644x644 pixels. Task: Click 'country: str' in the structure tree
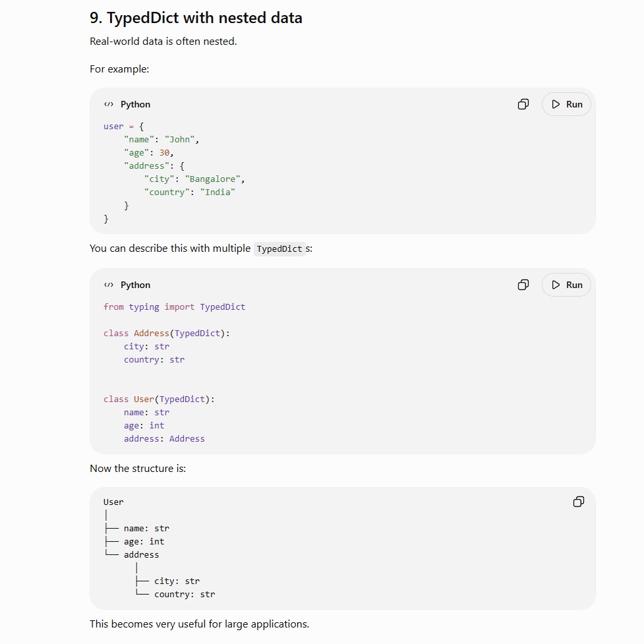click(185, 595)
